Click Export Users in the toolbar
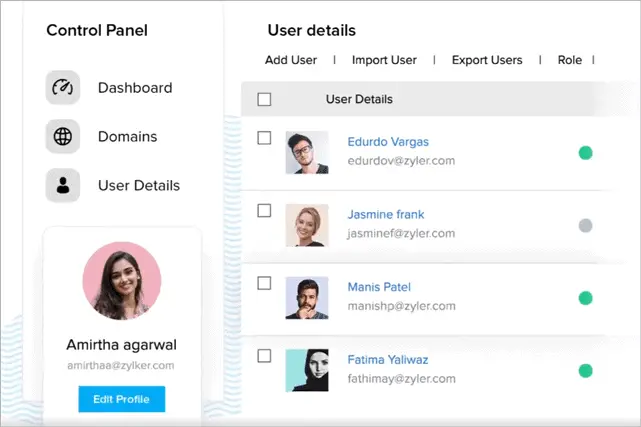 click(487, 60)
